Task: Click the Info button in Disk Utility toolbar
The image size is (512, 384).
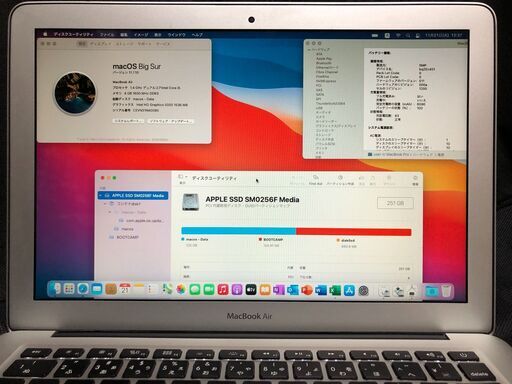Action: coord(415,180)
